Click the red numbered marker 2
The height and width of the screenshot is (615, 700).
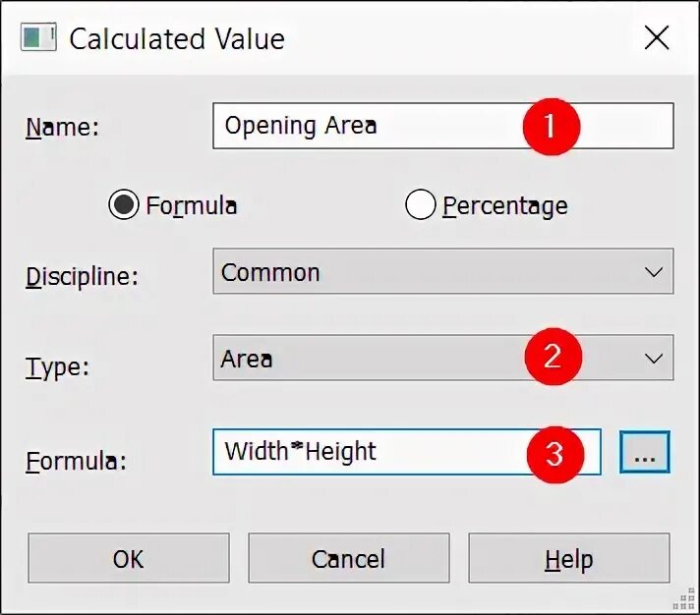(554, 357)
